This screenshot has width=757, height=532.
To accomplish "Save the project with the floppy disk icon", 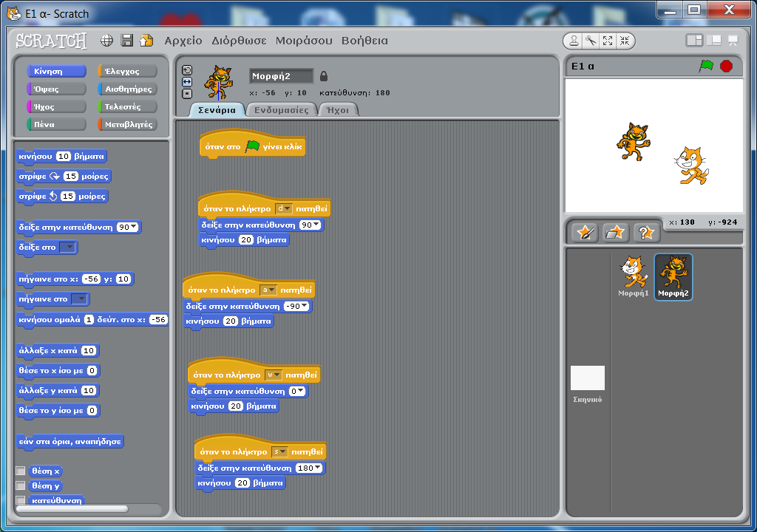I will pyautogui.click(x=126, y=41).
